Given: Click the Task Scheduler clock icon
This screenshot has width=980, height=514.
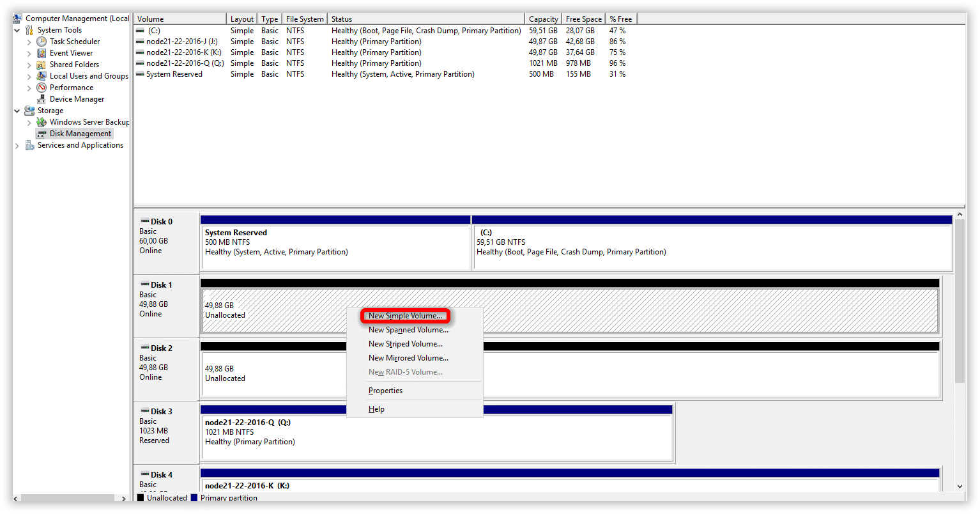Looking at the screenshot, I should click(42, 42).
